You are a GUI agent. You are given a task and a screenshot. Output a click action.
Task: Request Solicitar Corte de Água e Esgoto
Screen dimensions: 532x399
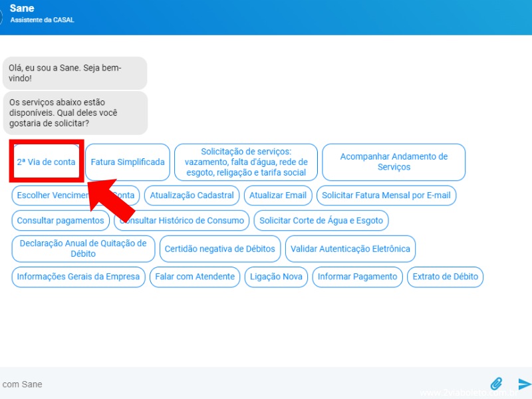tap(321, 221)
